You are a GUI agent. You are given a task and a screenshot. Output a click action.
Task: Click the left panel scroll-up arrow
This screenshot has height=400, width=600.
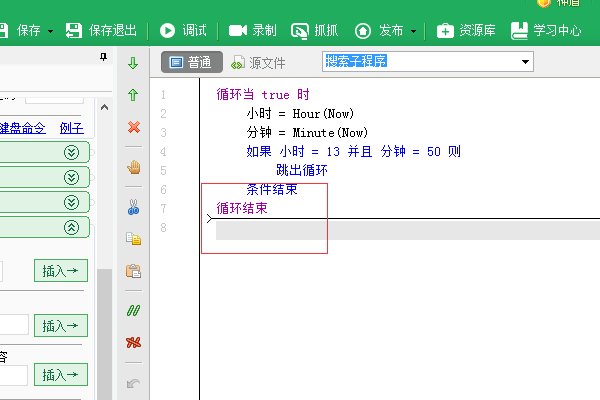point(104,108)
